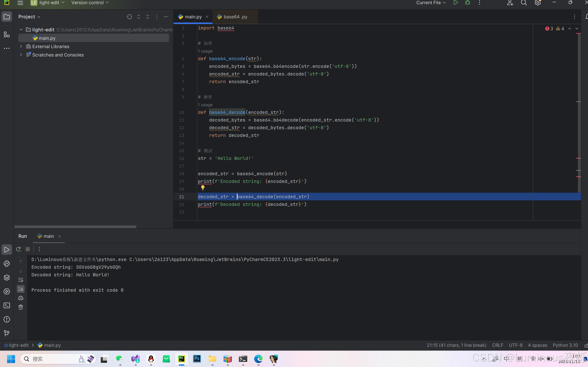Open the Project tool window icon
The height and width of the screenshot is (367, 588).
(x=7, y=17)
